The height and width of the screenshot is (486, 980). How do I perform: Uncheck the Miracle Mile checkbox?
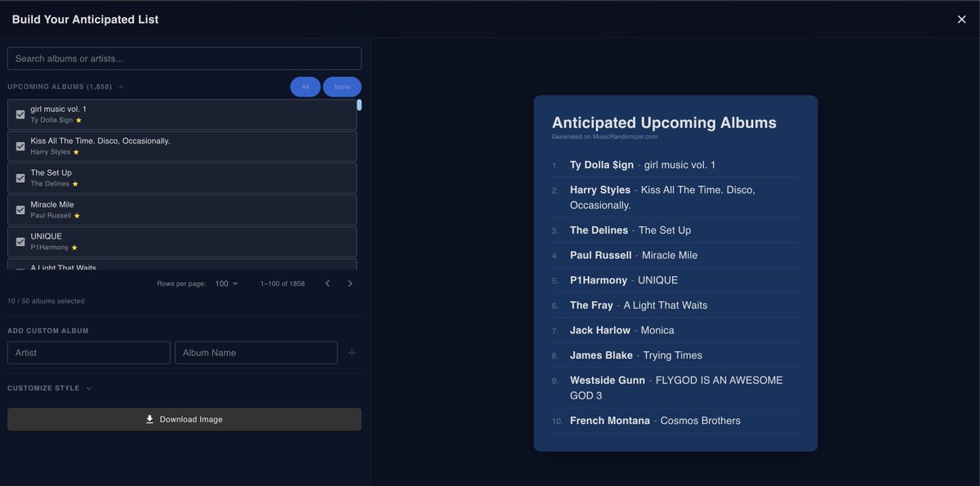click(20, 210)
